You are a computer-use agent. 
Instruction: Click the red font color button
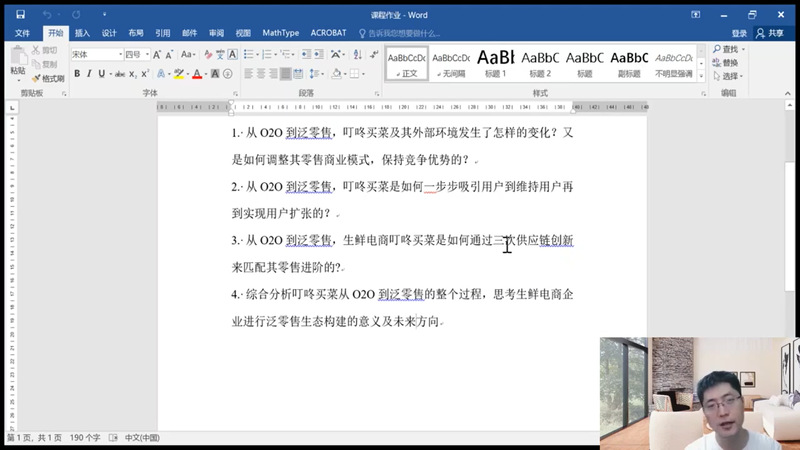click(197, 74)
